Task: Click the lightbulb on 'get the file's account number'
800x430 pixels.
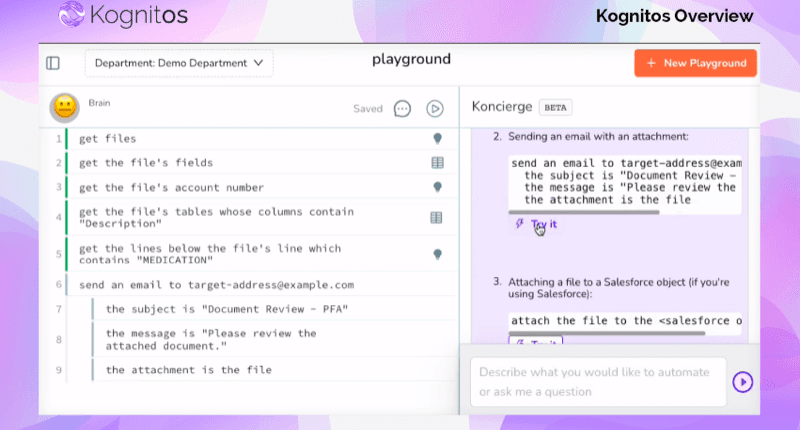Action: click(x=437, y=187)
